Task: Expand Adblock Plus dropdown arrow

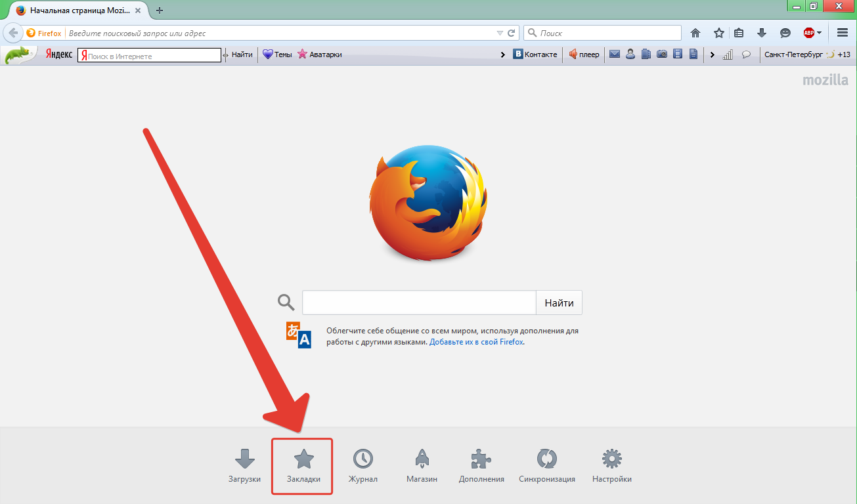Action: (819, 33)
